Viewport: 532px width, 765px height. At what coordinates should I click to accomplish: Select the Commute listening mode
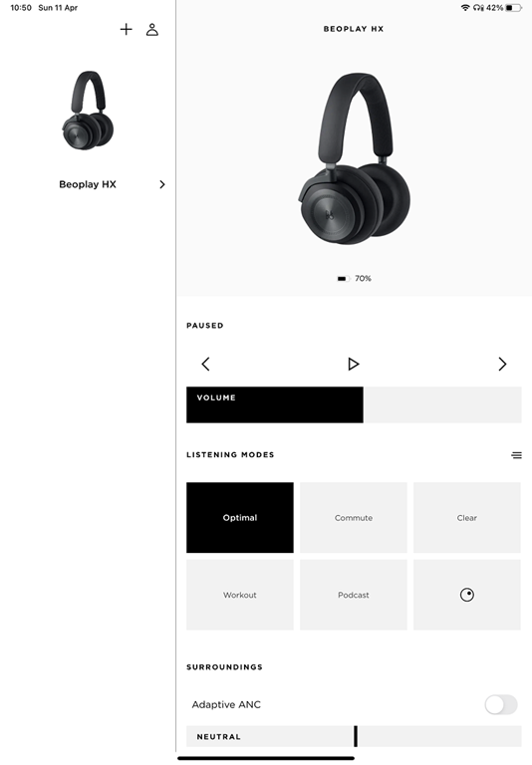(x=354, y=518)
